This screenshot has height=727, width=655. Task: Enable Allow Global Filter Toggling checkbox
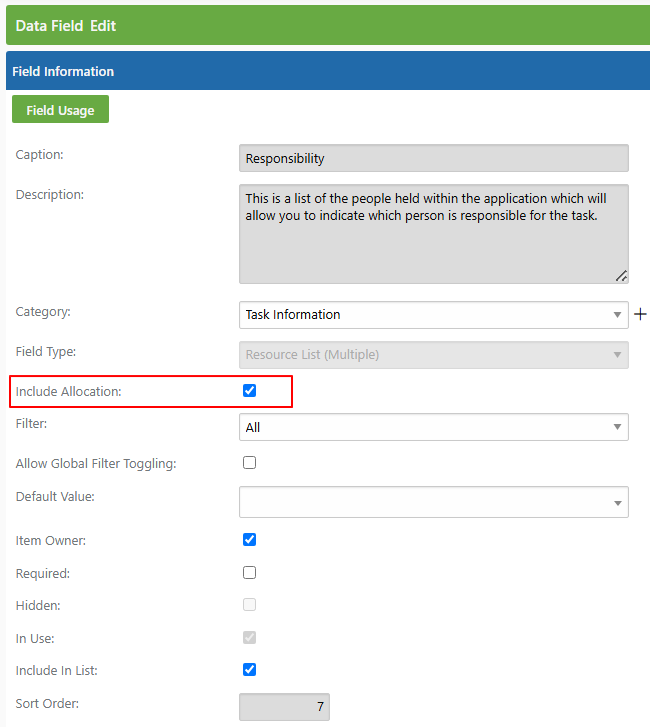[x=249, y=463]
